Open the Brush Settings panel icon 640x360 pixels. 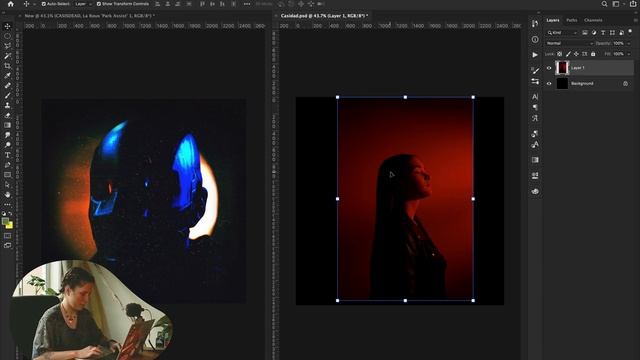coord(535,71)
